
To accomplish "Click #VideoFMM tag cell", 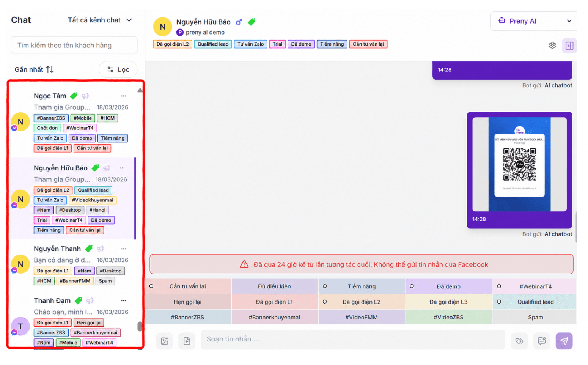I will pyautogui.click(x=362, y=317).
